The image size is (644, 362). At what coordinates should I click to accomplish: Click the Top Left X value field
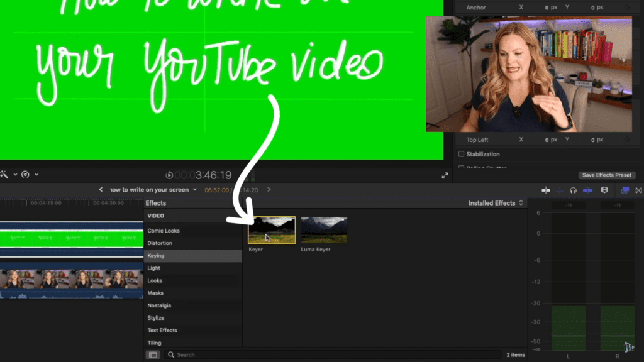click(550, 140)
